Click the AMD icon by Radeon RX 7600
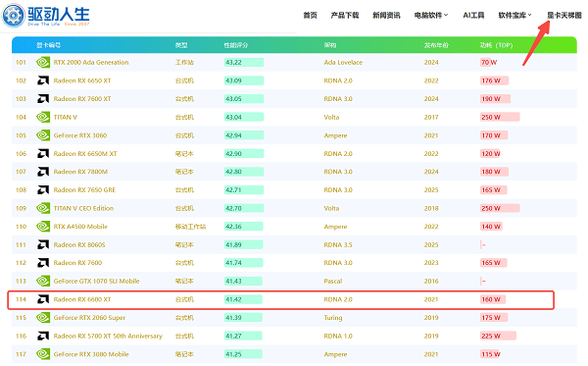 click(x=43, y=263)
